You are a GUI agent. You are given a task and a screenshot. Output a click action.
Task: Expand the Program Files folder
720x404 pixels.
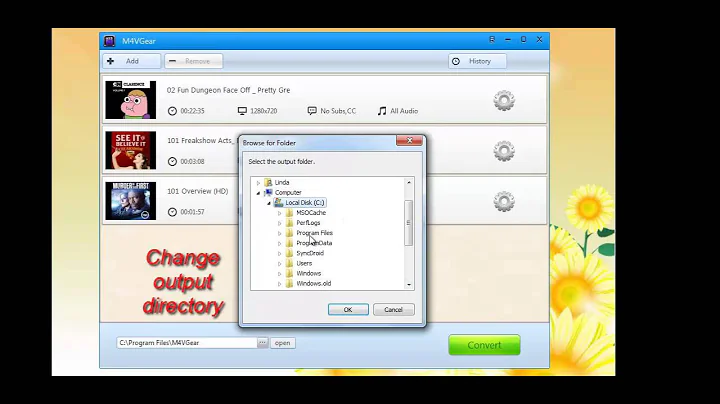coord(279,233)
